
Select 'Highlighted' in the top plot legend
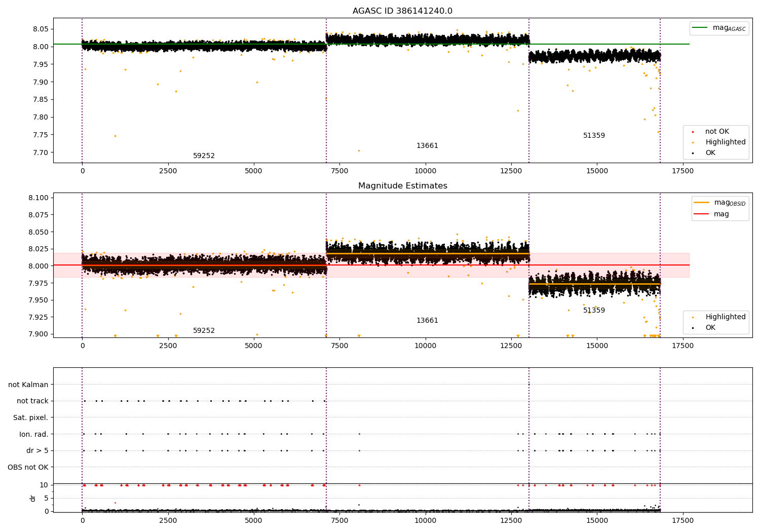coord(719,142)
